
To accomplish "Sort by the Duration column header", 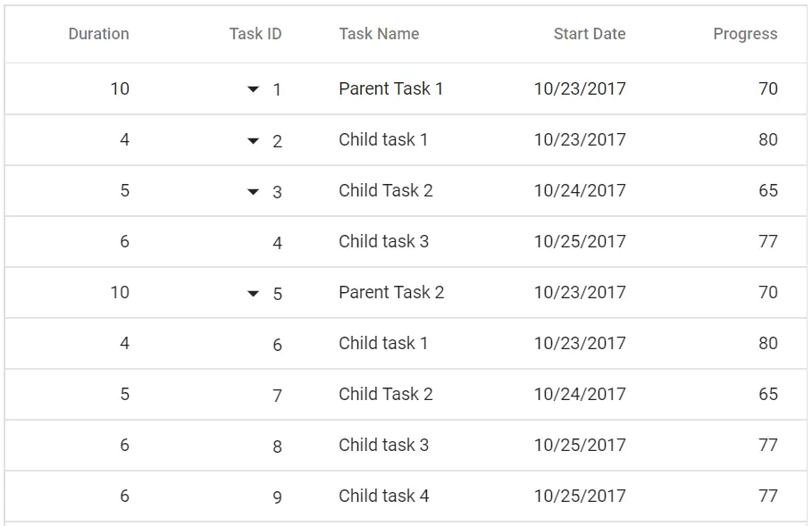I will (x=98, y=34).
